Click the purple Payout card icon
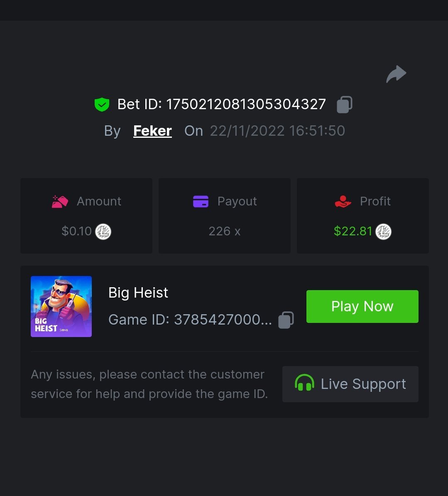448x496 pixels. click(x=201, y=202)
